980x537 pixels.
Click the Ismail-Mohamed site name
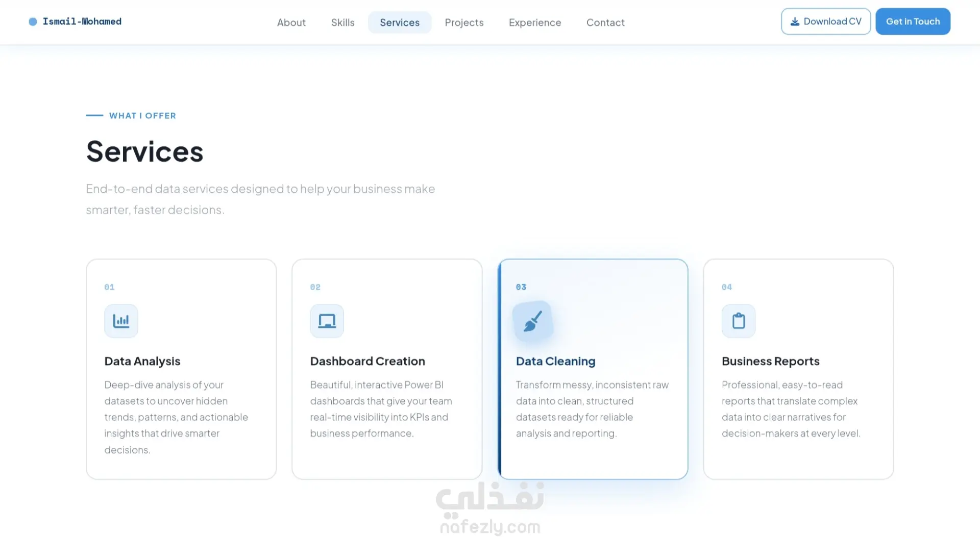82,21
